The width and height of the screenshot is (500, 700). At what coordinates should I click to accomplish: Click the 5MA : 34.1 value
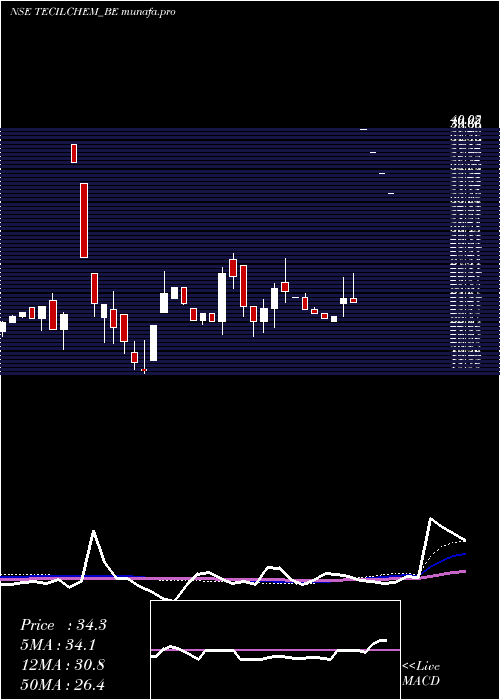(x=58, y=645)
